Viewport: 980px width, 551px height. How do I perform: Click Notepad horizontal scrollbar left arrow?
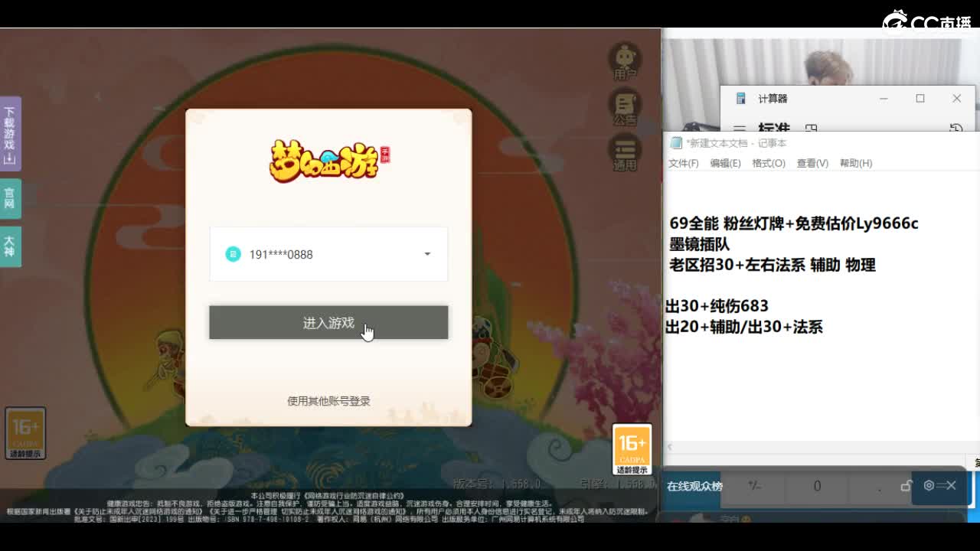670,448
